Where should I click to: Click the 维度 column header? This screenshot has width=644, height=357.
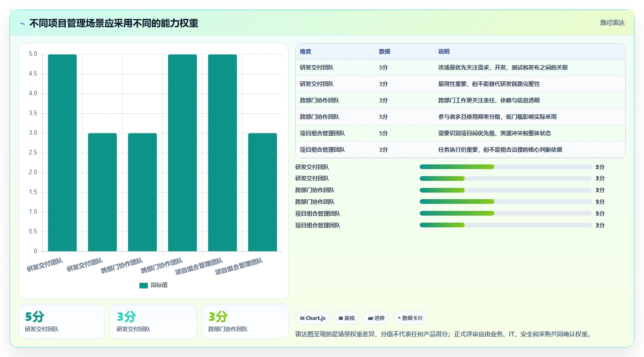click(306, 52)
